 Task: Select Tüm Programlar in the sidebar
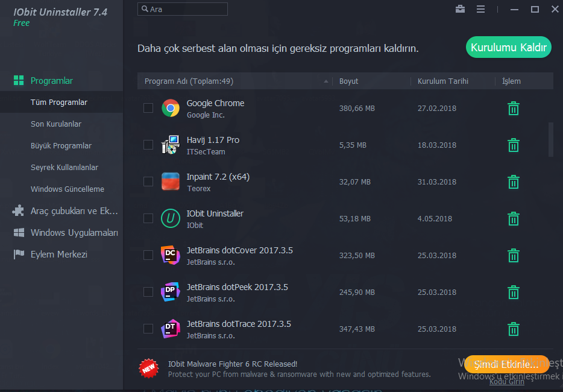tap(59, 102)
